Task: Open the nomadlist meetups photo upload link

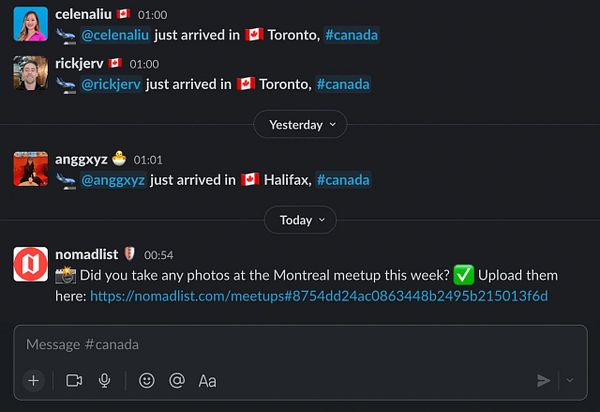Action: [x=318, y=295]
